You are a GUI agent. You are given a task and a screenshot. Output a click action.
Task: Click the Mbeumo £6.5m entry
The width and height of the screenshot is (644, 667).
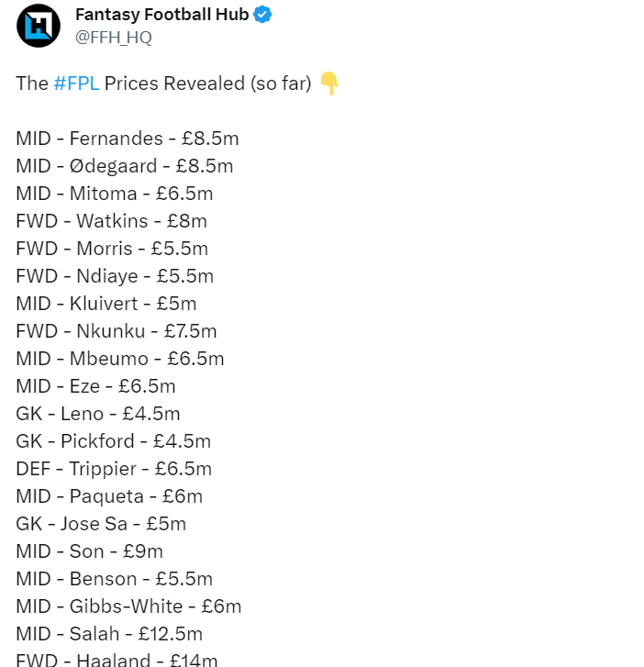pos(120,359)
